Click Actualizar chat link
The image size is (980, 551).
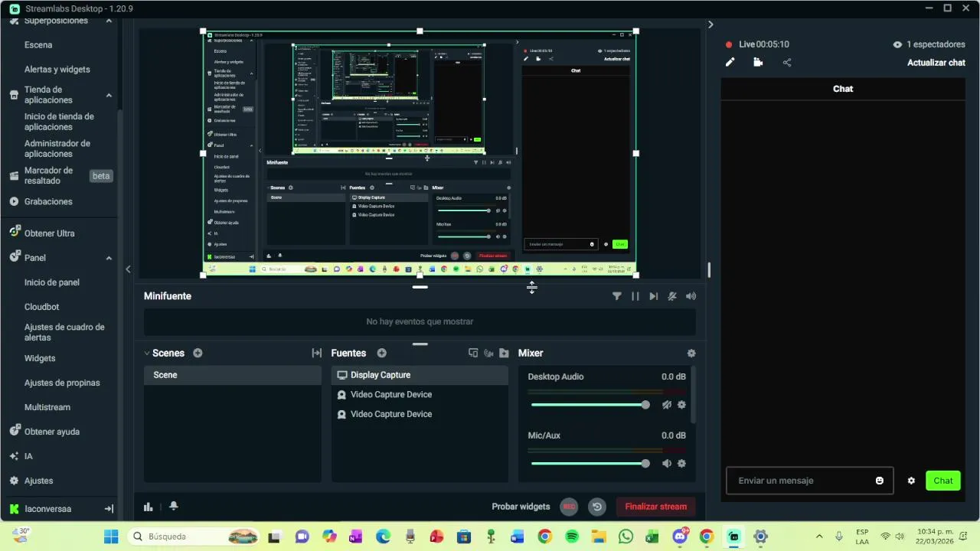pos(936,63)
